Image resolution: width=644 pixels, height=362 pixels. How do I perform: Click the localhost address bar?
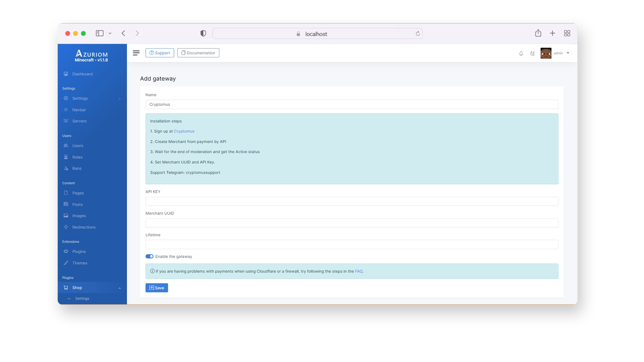(x=317, y=34)
